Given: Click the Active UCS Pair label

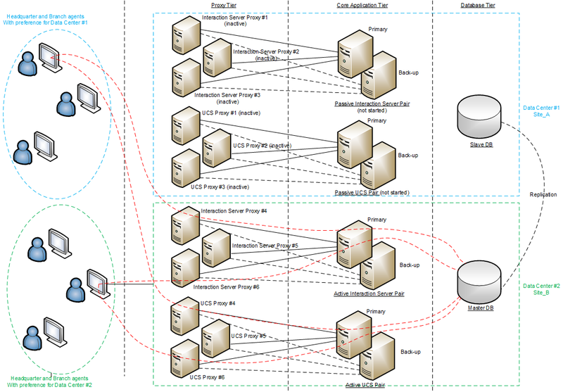Looking at the screenshot, I should (365, 385).
